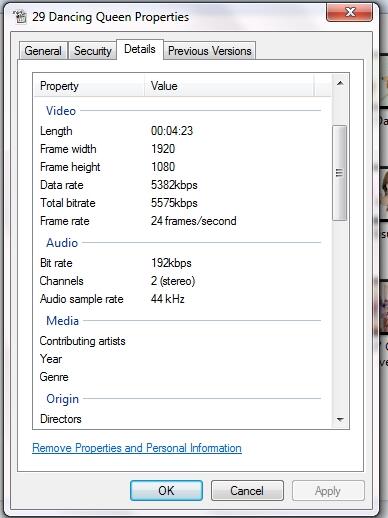
Task: Click the file icon in title bar
Action: coord(20,17)
